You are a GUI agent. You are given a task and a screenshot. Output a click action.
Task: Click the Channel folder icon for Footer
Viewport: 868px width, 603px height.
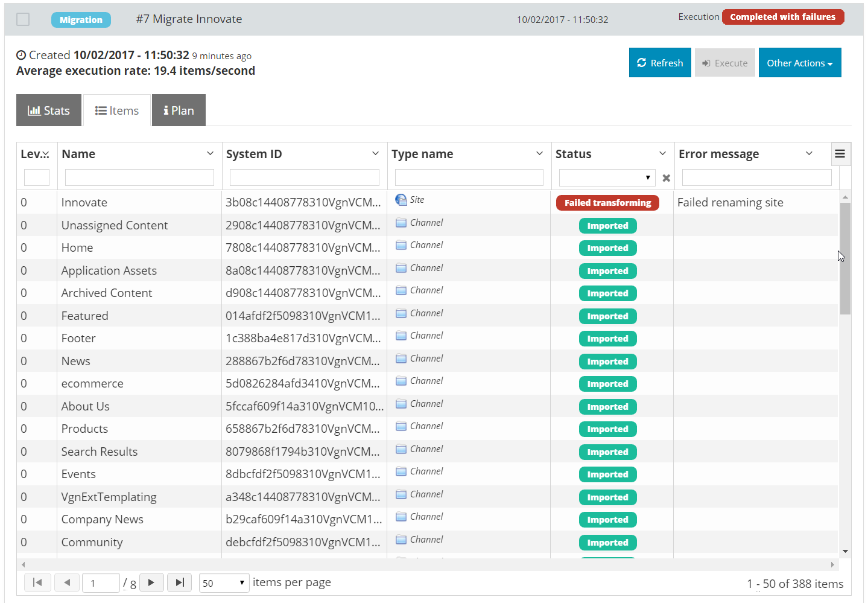401,336
